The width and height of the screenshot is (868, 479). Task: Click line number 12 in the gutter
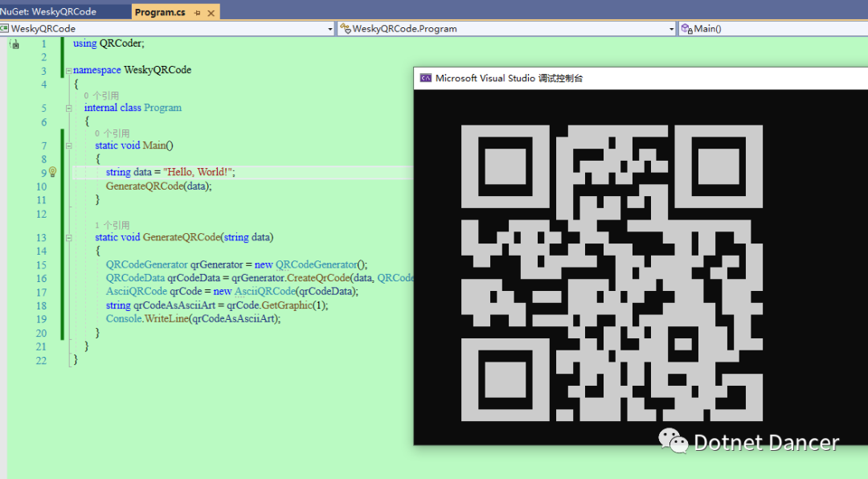pos(42,214)
